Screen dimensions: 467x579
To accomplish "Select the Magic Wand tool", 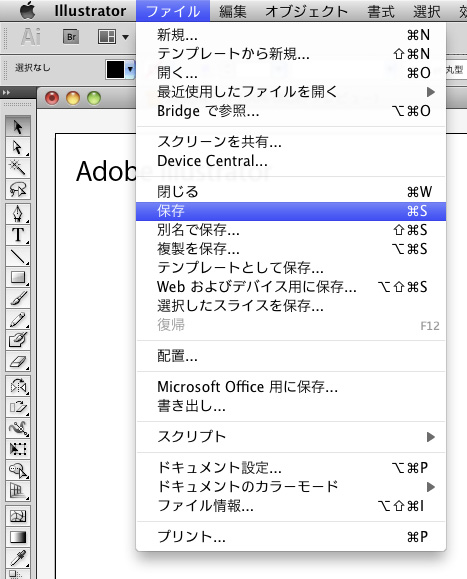I will [18, 168].
